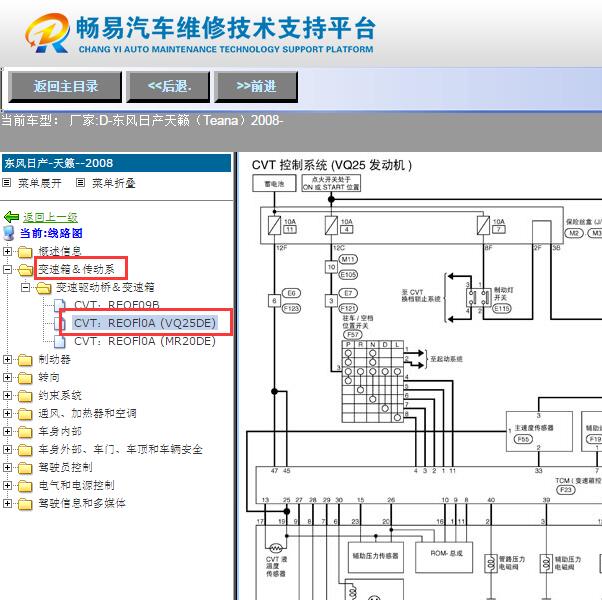The image size is (602, 600).
Task: Expand the 约束系统 tree node
Action: click(7, 395)
